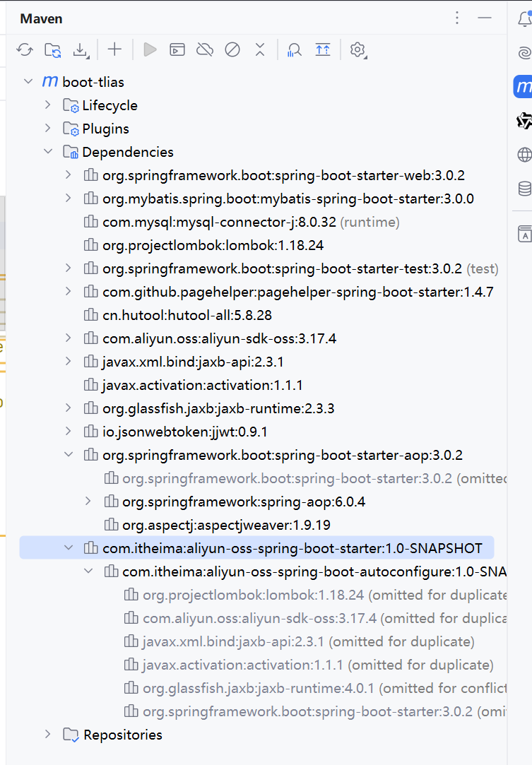Select Maven tool window sidebar button
Screen dimensions: 532x765
click(x=524, y=87)
